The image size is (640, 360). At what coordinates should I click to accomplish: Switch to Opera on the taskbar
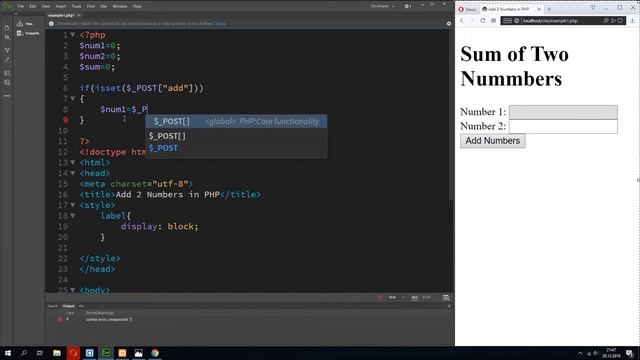(73, 353)
